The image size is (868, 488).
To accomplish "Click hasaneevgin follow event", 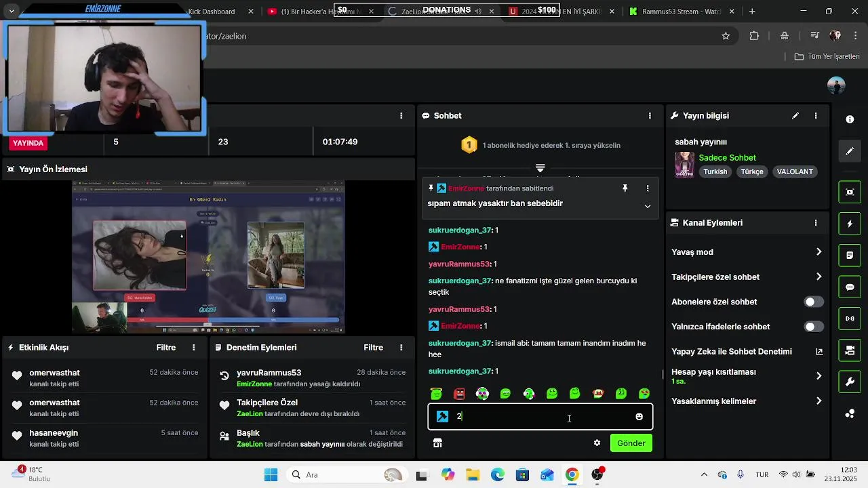I will pos(105,438).
